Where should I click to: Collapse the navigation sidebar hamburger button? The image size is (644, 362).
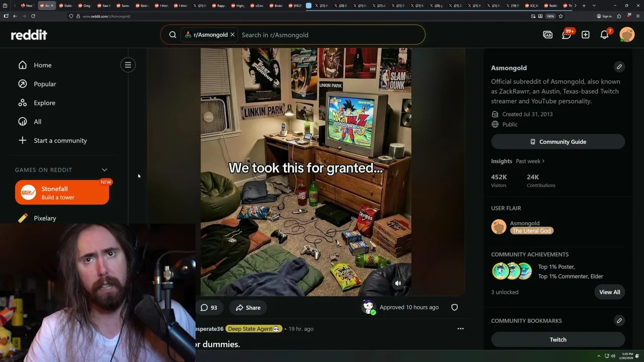tap(128, 65)
